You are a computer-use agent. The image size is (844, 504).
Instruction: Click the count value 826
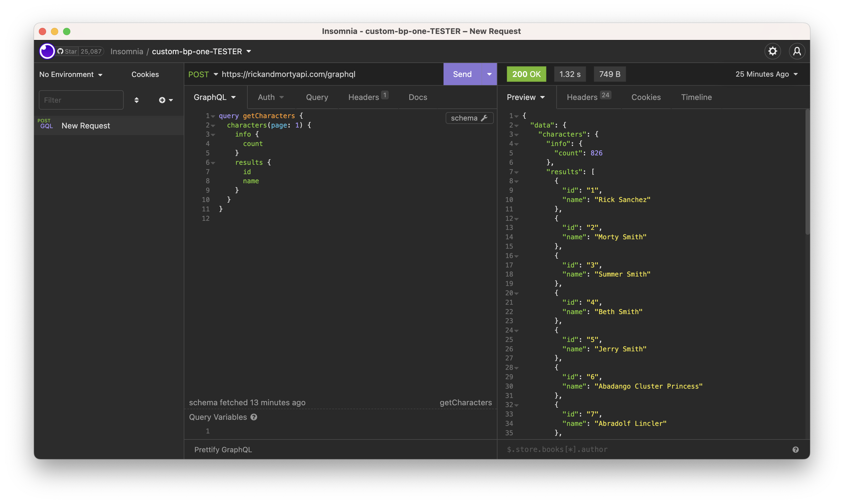(596, 153)
